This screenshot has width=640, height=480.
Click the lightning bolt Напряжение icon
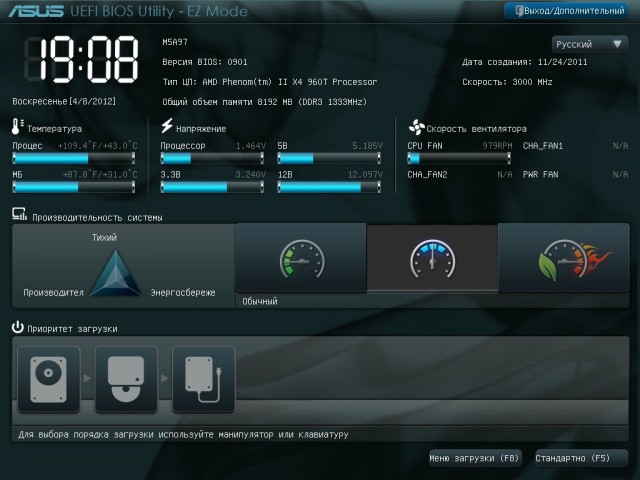(167, 126)
